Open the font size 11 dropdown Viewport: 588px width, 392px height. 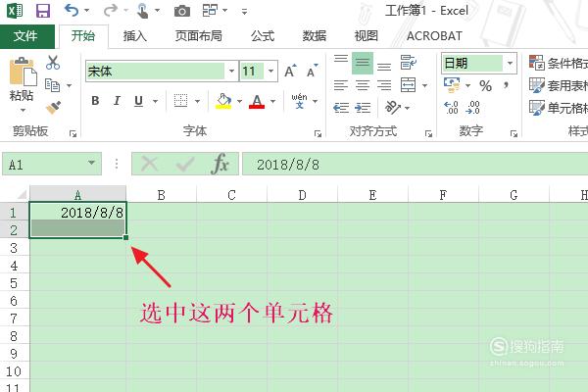270,71
